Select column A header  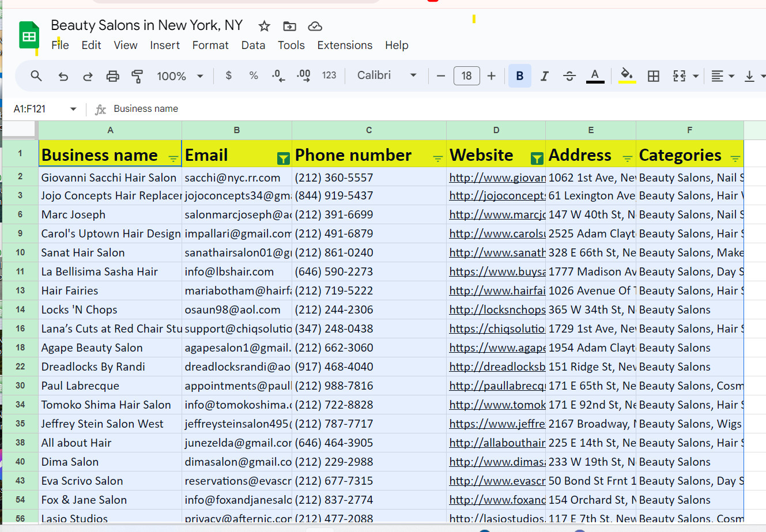[110, 130]
